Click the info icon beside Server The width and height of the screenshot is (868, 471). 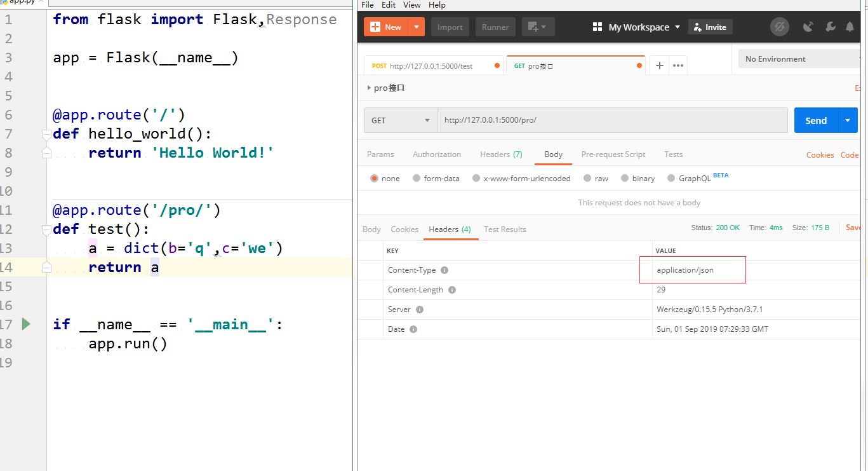click(420, 310)
